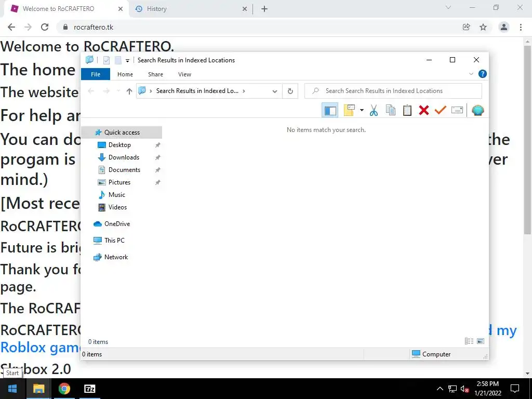Click the orange checkmark Properties icon
The image size is (532, 399).
(x=441, y=110)
